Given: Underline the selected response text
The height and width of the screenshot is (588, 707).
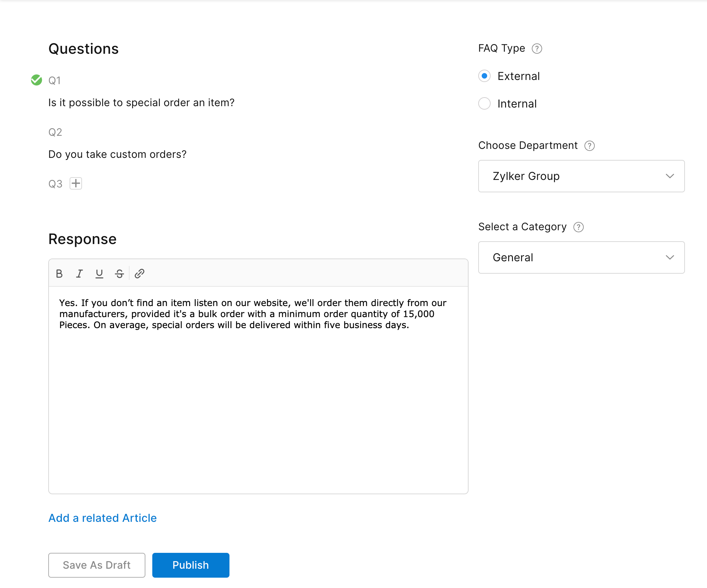Looking at the screenshot, I should pyautogui.click(x=99, y=274).
